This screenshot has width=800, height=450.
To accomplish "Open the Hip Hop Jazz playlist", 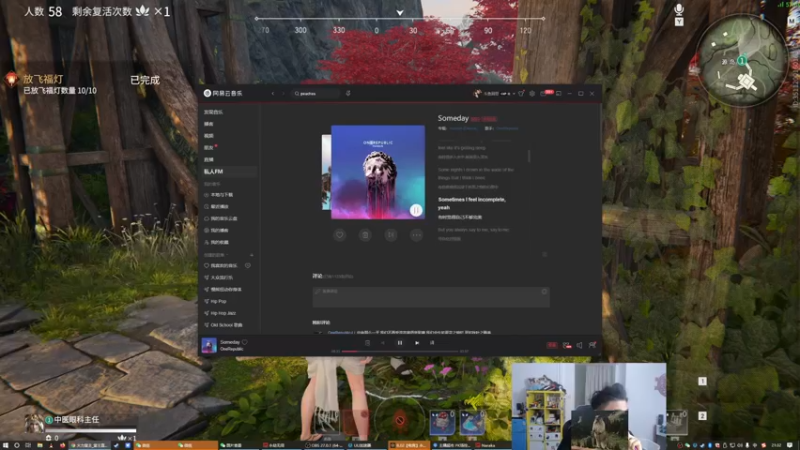I will (x=220, y=313).
